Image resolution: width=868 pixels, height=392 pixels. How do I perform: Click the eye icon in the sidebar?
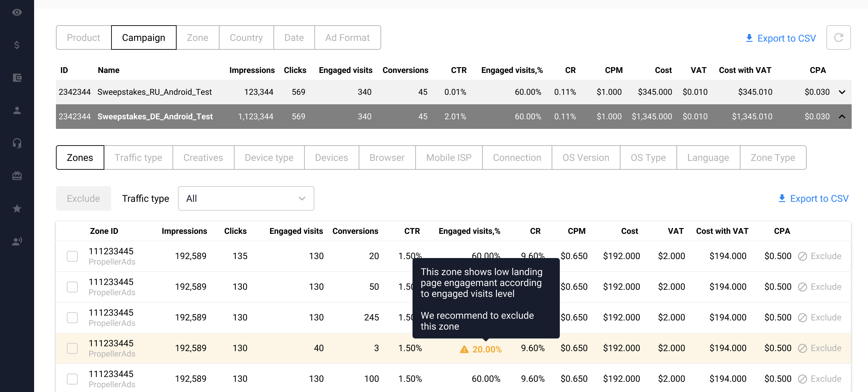(x=17, y=12)
